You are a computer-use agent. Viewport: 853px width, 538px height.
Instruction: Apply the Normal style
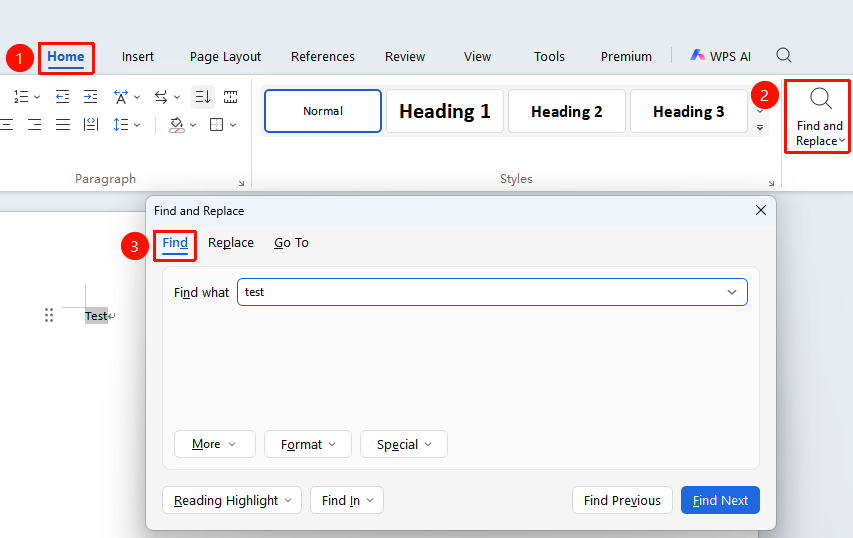click(x=323, y=111)
